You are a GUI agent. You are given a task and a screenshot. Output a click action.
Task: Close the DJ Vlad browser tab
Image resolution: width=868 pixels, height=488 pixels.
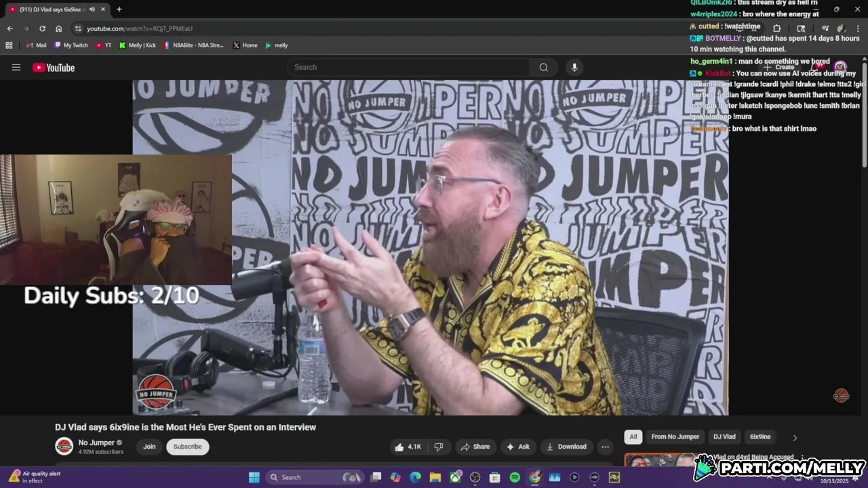coord(103,9)
